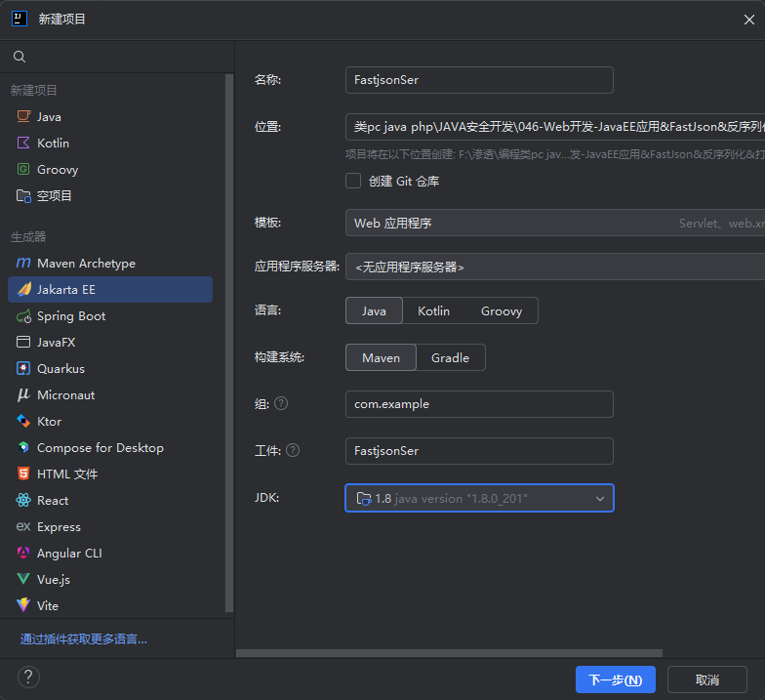This screenshot has height=700, width=765.
Task: Click the sidebar vertical scrollbar
Action: click(228, 343)
